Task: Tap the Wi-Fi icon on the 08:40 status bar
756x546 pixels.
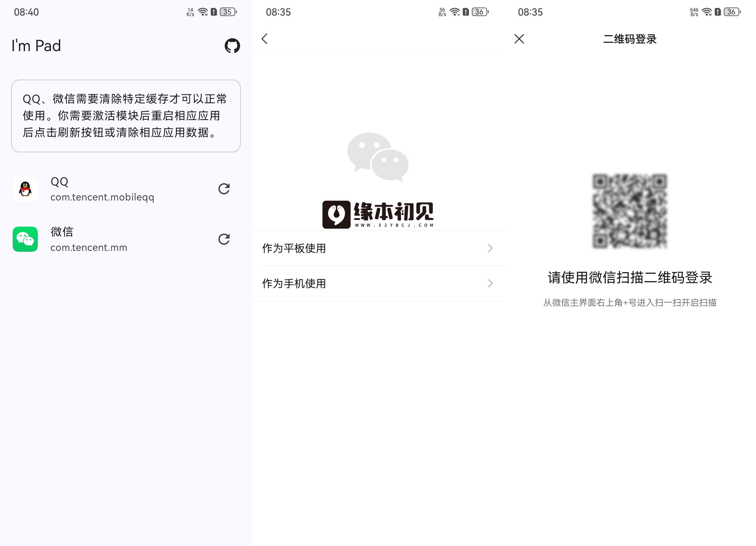Action: (203, 12)
